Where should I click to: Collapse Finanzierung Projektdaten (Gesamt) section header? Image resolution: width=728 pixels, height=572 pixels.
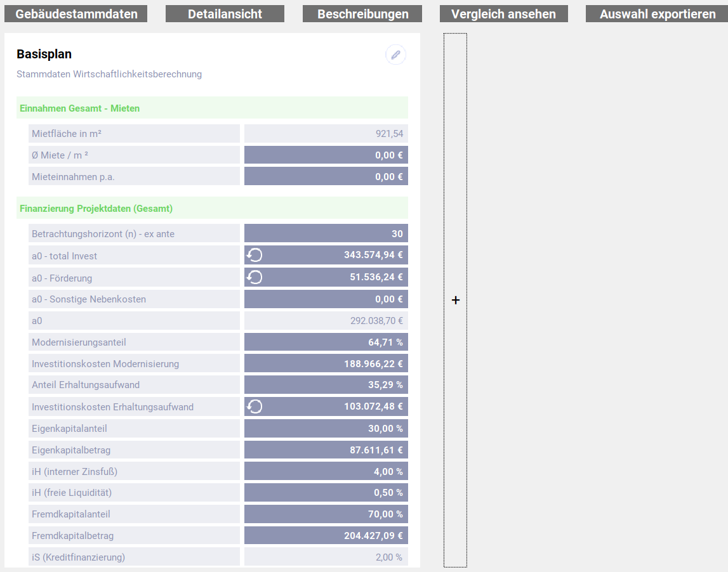coord(212,209)
